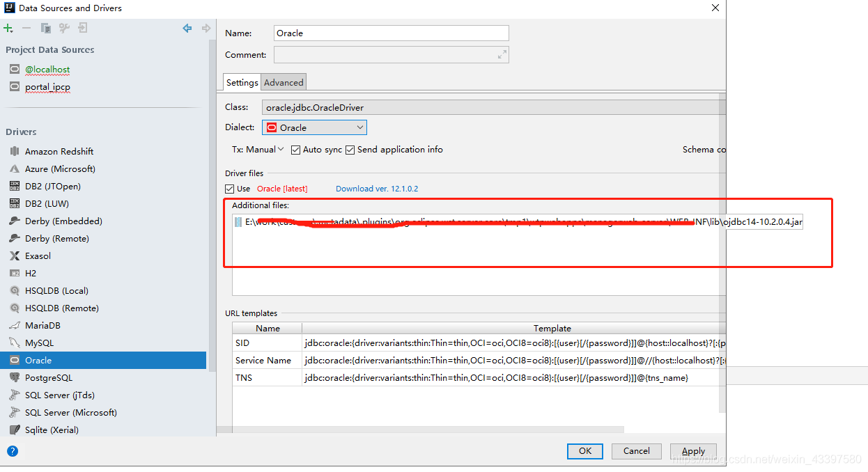This screenshot has height=472, width=868.
Task: Toggle the Use Oracle [latest] checkbox
Action: tap(230, 189)
